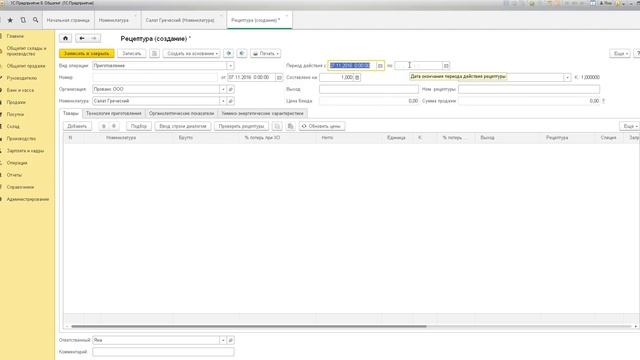Navigate forward with the right arrow

click(94, 38)
